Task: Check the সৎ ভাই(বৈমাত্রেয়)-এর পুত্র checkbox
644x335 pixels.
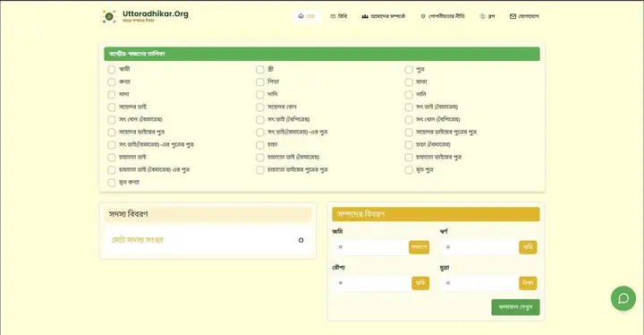Action: pyautogui.click(x=260, y=133)
